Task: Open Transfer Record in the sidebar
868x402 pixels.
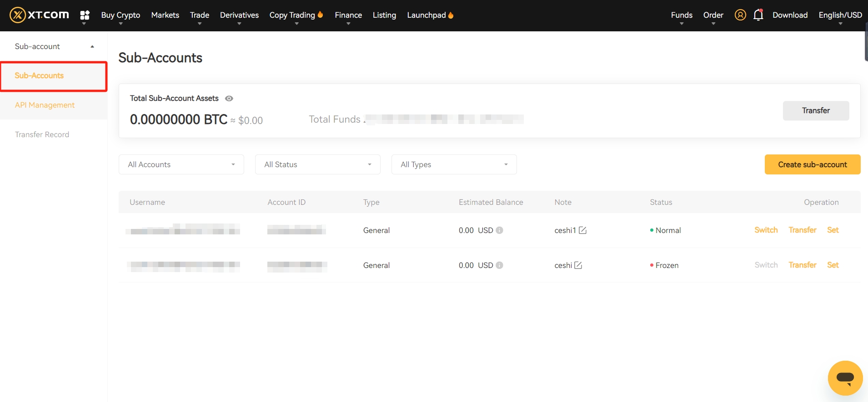Action: (42, 134)
